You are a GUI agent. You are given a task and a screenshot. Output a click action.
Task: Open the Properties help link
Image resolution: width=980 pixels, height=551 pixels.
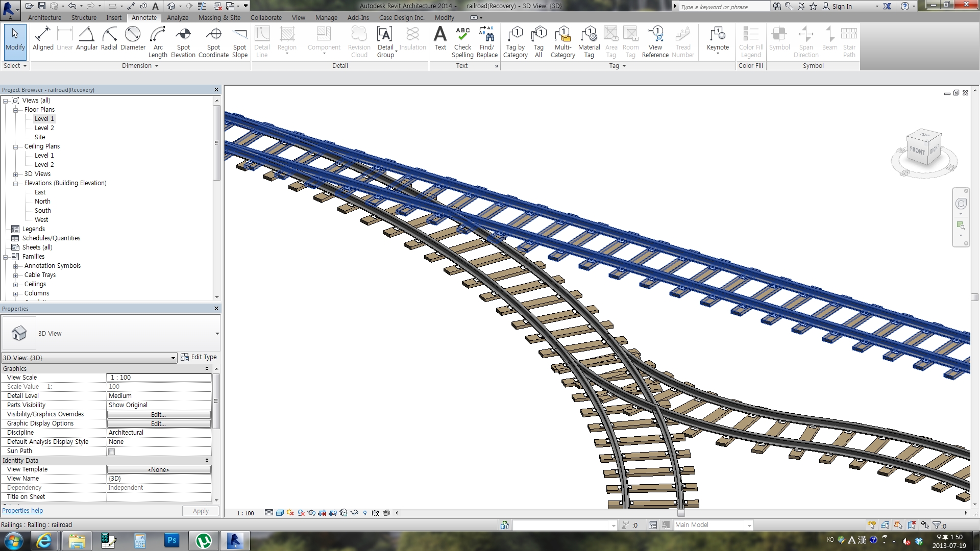(22, 511)
